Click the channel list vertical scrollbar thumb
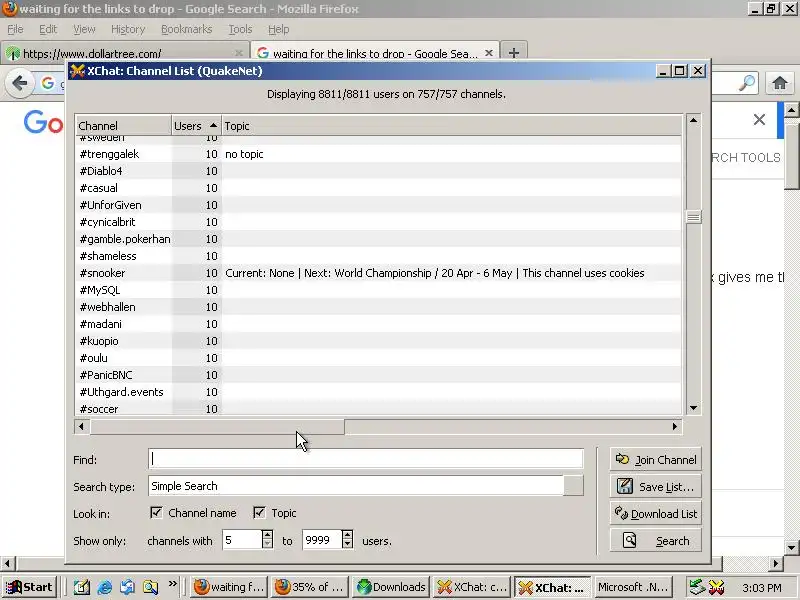The image size is (800, 600). pyautogui.click(x=693, y=217)
